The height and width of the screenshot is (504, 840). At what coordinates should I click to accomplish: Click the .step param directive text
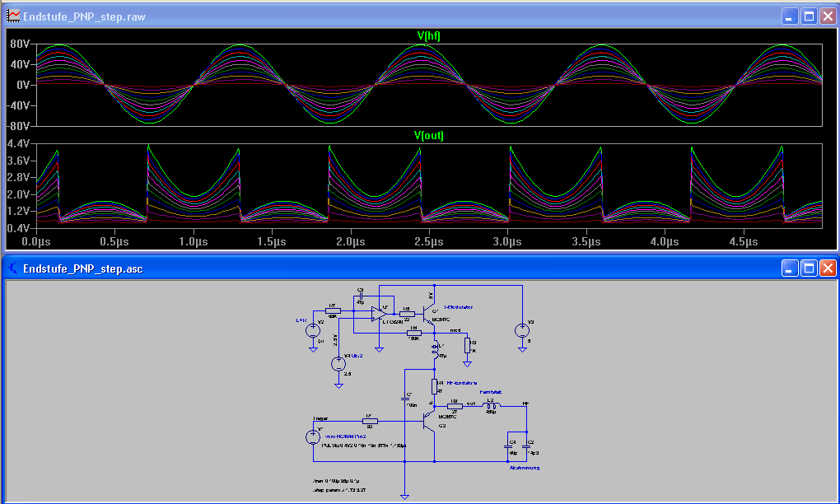[x=339, y=490]
